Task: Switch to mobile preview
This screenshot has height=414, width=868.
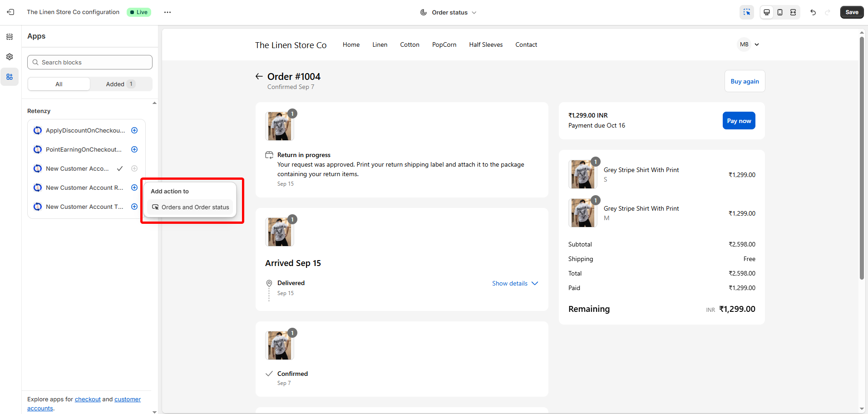Action: (780, 12)
